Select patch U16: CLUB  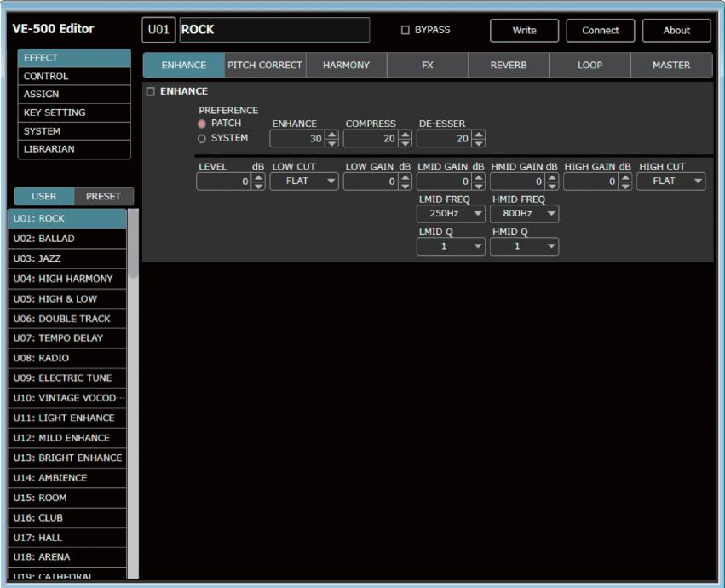[67, 517]
